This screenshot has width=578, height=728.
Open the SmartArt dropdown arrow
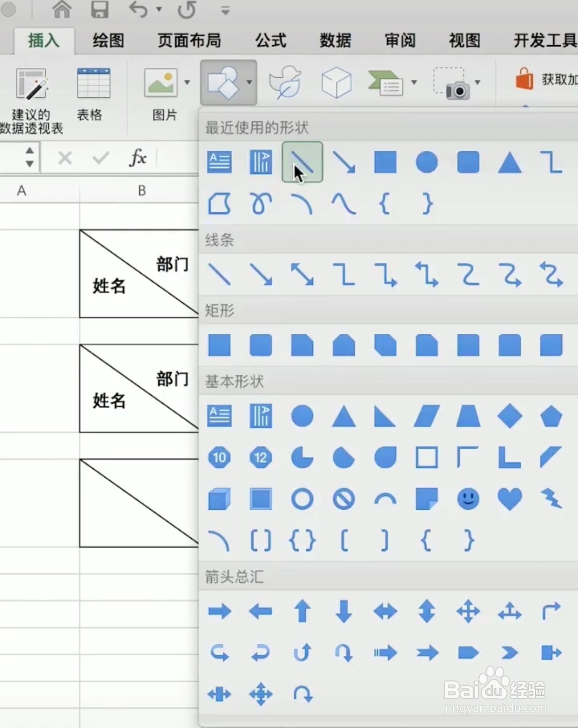pyautogui.click(x=413, y=83)
